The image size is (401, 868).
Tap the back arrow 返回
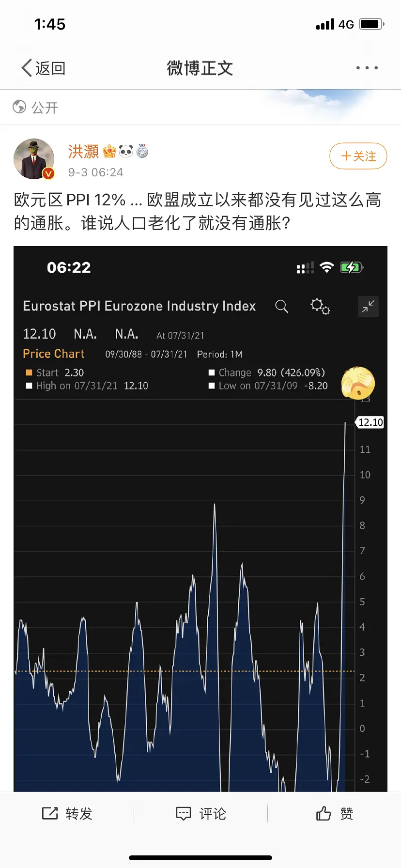pyautogui.click(x=43, y=68)
